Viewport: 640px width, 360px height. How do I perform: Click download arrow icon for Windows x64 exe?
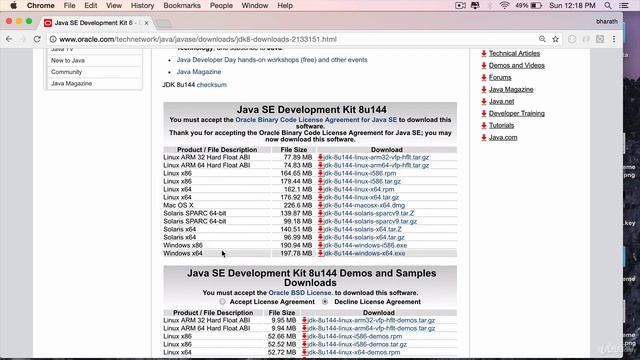[x=320, y=253]
